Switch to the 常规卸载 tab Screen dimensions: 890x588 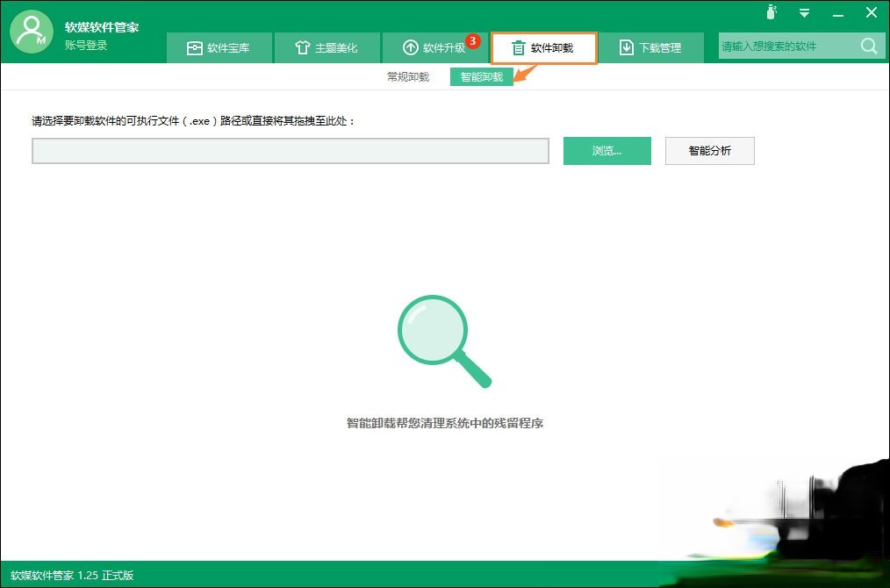[x=407, y=76]
